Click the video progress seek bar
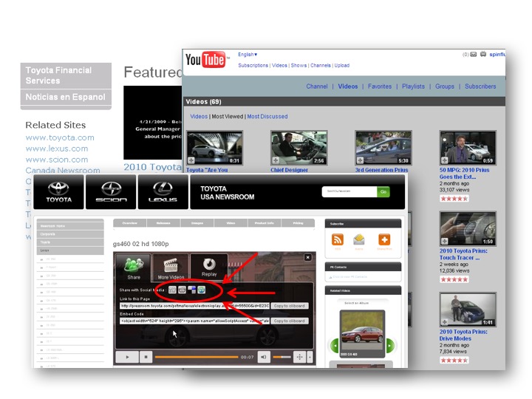Viewport: 532px width, 399px height. [x=196, y=357]
